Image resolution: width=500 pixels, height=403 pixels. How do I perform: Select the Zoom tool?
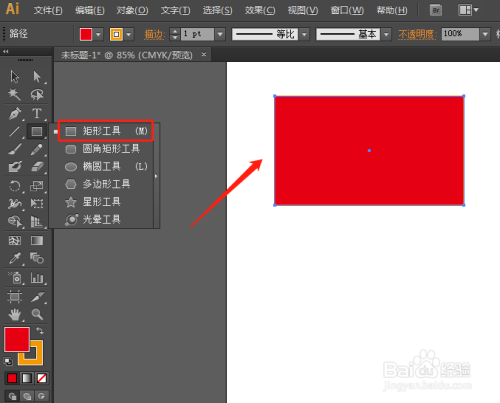point(37,314)
